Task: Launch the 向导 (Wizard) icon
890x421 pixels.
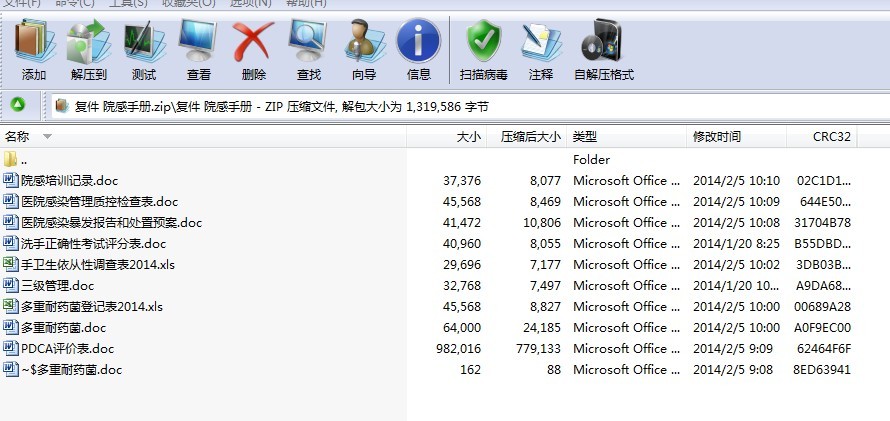Action: (x=363, y=50)
